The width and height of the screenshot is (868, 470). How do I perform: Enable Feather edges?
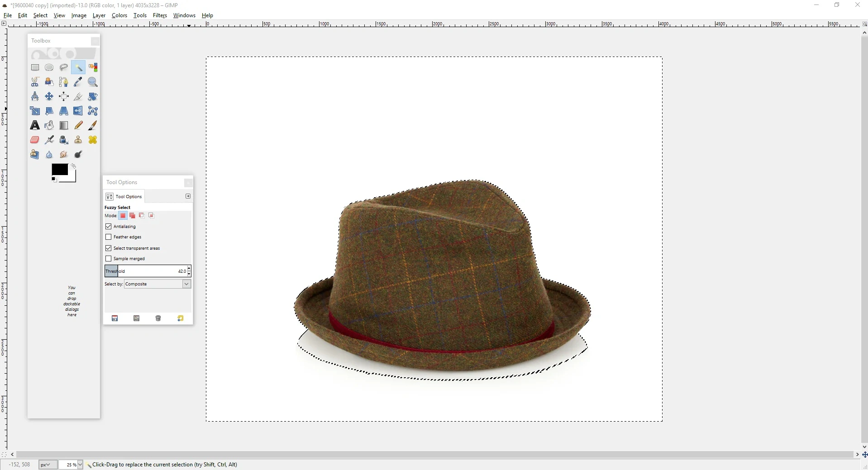coord(108,237)
